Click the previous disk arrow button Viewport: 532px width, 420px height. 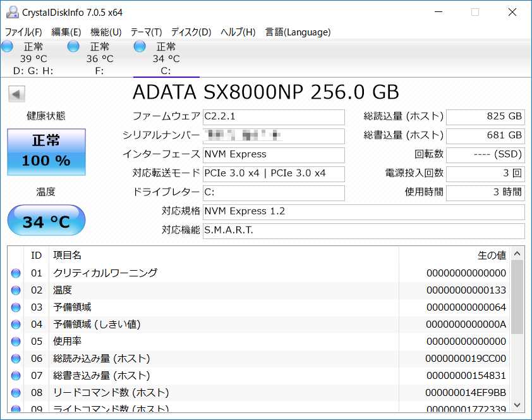point(16,94)
